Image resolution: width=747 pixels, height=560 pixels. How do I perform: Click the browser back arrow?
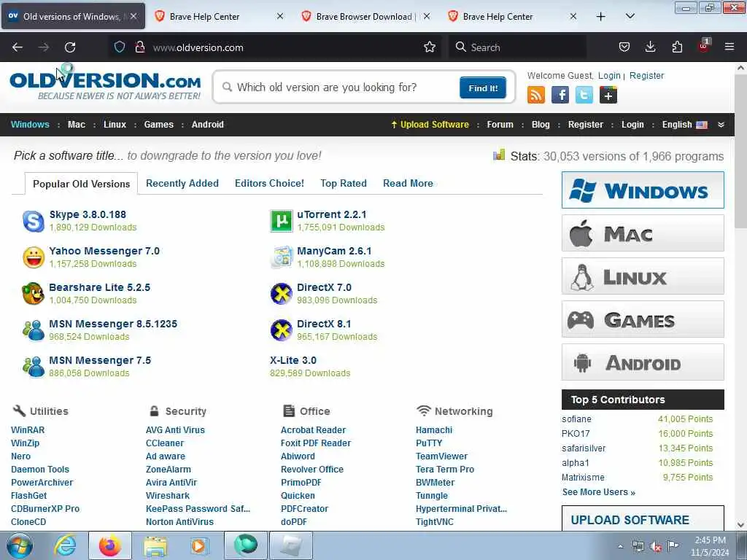(x=18, y=47)
